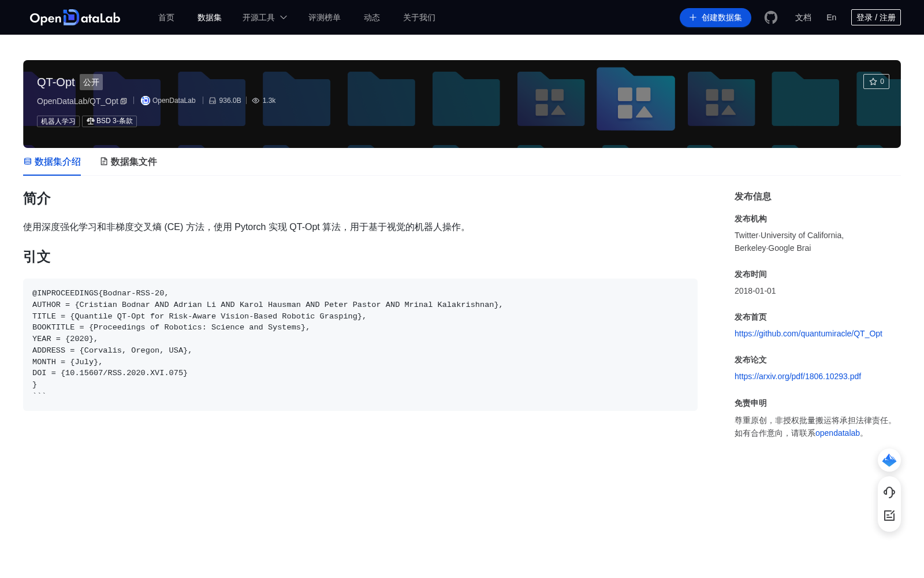This screenshot has height=578, width=924.
Task: Click the floating blue bird assistant icon
Action: tap(889, 460)
